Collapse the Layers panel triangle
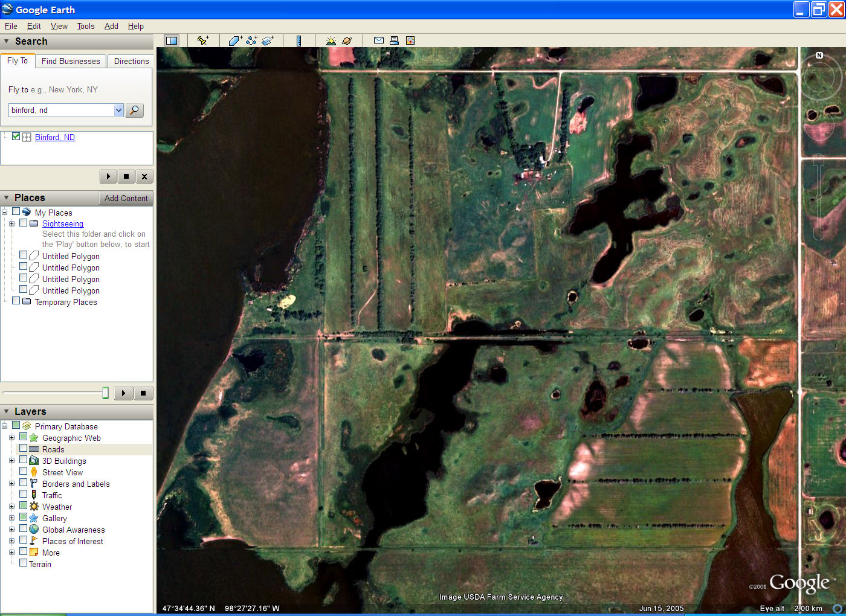Viewport: 846px width, 616px height. pos(7,411)
